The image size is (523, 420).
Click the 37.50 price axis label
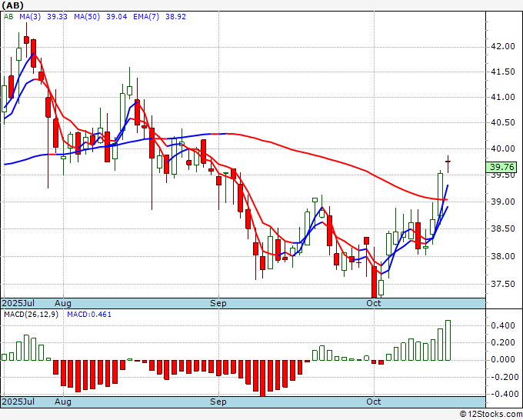point(503,284)
